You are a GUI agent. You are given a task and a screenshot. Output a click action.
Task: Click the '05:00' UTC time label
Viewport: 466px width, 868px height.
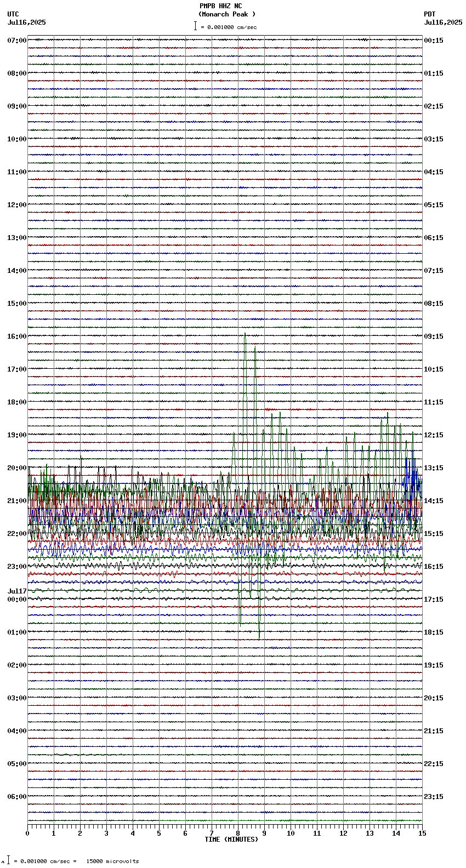click(x=17, y=764)
